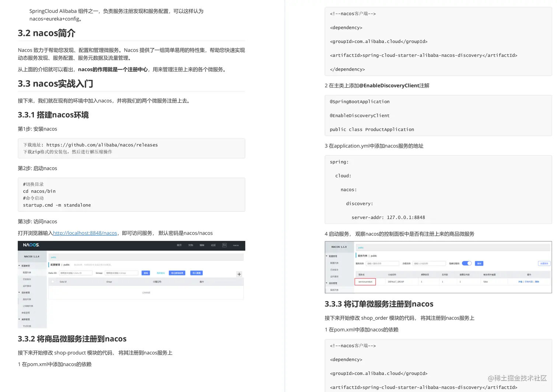
Task: Click the Data ID search input field
Action: pos(76,273)
